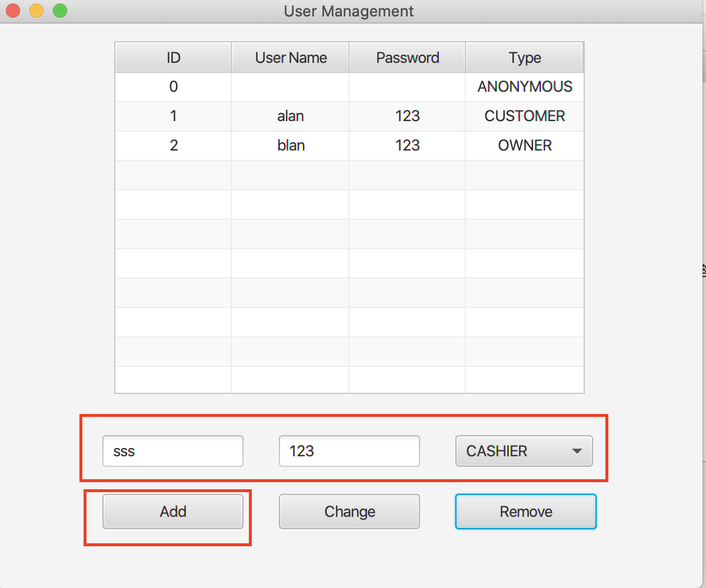Select the ANONYMOUS type cell

tap(524, 87)
